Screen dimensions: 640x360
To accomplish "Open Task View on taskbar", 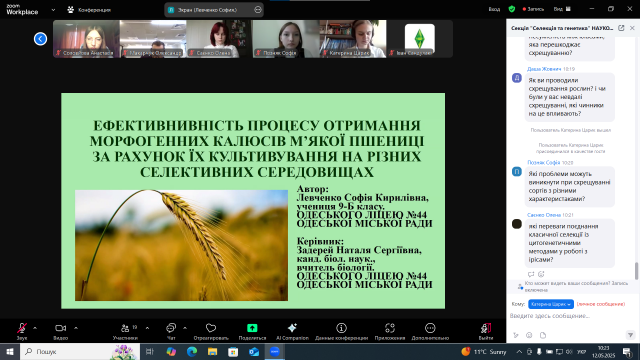I will pyautogui.click(x=150, y=351).
